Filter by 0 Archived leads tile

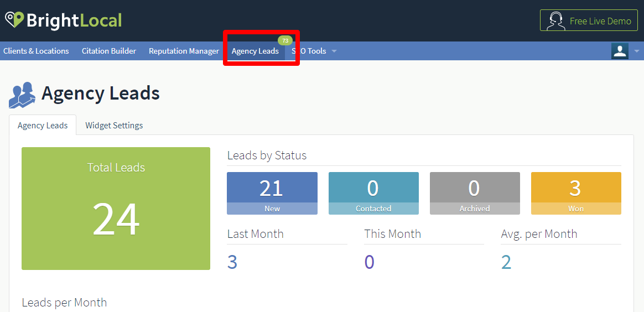coord(475,194)
